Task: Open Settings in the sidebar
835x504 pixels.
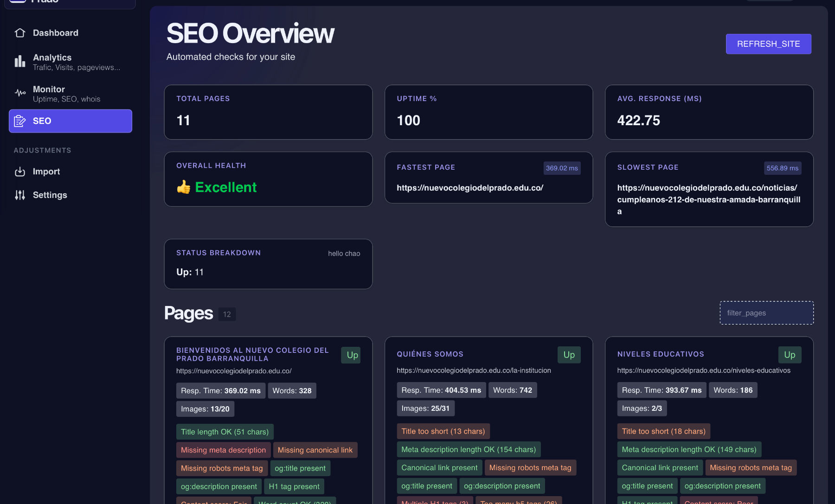Action: 71,195
